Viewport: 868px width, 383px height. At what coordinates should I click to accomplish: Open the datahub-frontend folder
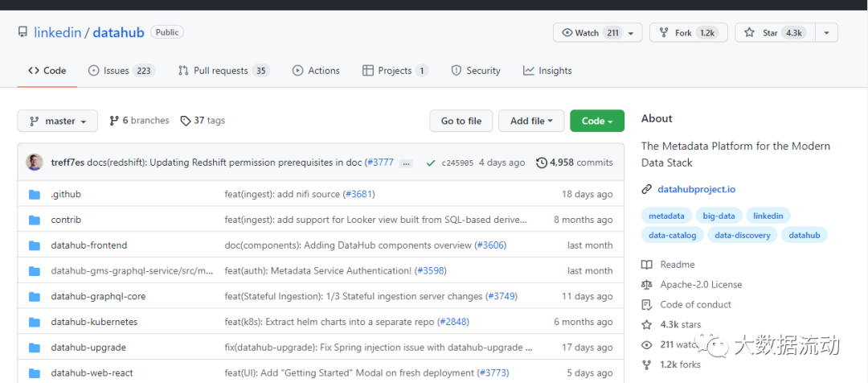pyautogui.click(x=89, y=245)
